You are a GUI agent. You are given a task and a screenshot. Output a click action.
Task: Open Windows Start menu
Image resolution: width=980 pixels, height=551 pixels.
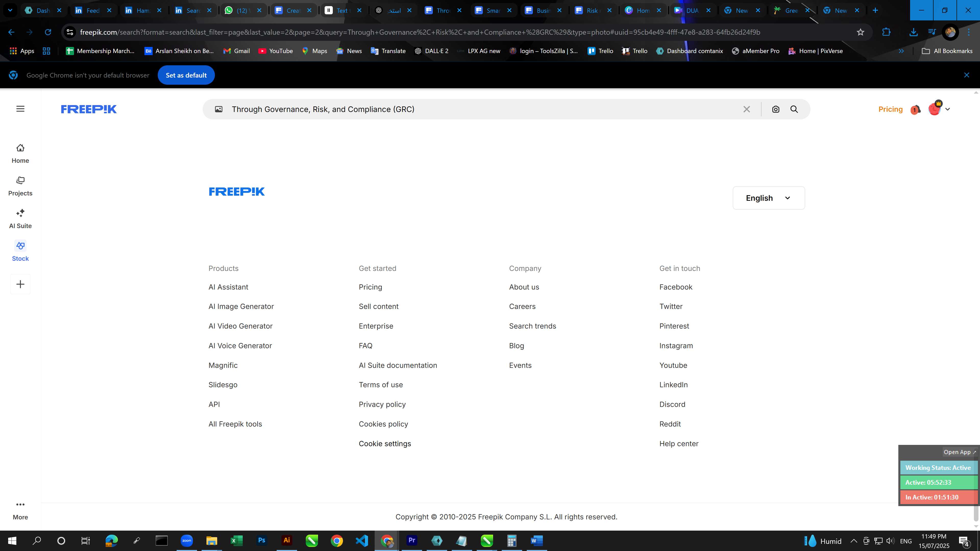tap(12, 541)
